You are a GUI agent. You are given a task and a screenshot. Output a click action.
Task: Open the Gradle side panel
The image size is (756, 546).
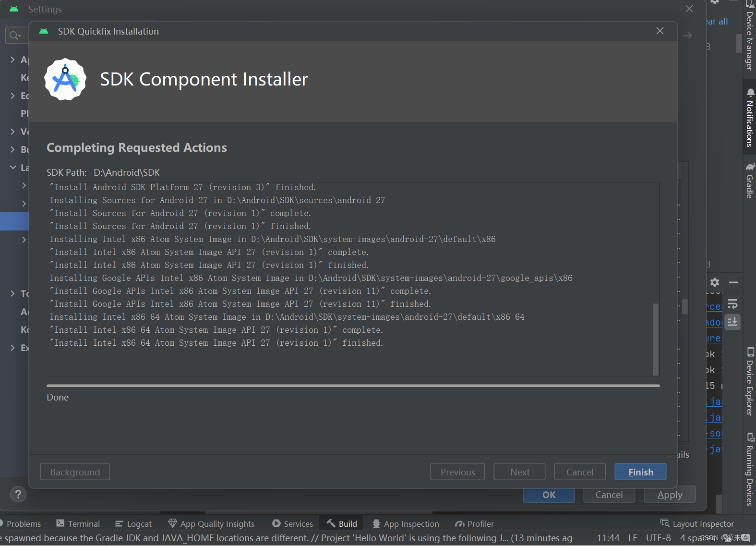click(x=749, y=181)
